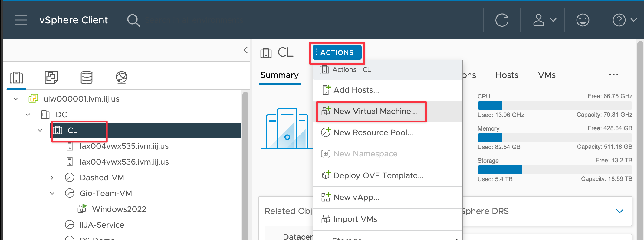Viewport: 644px width, 240px height.
Task: Click the search magnifier icon
Action: coord(133,20)
